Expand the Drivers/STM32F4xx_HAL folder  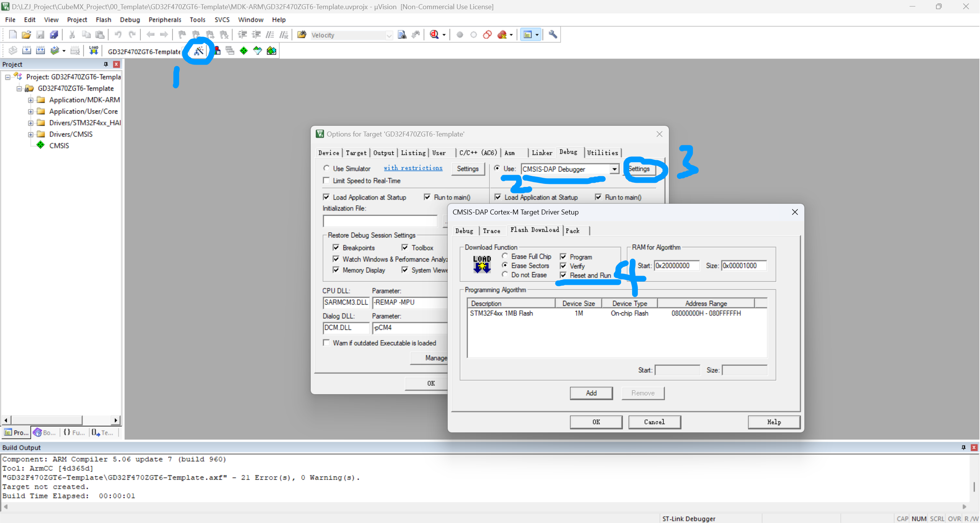coord(31,123)
